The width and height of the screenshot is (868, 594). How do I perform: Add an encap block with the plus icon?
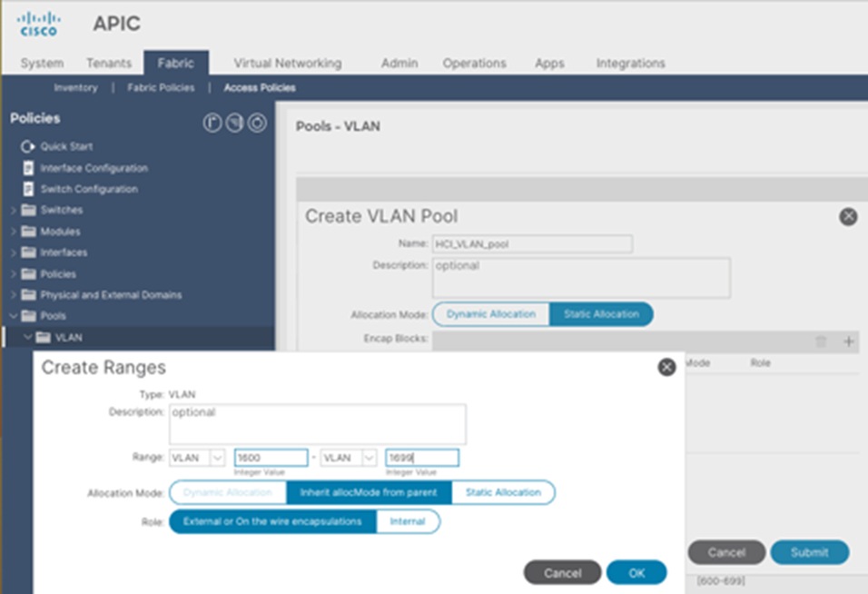click(x=848, y=341)
